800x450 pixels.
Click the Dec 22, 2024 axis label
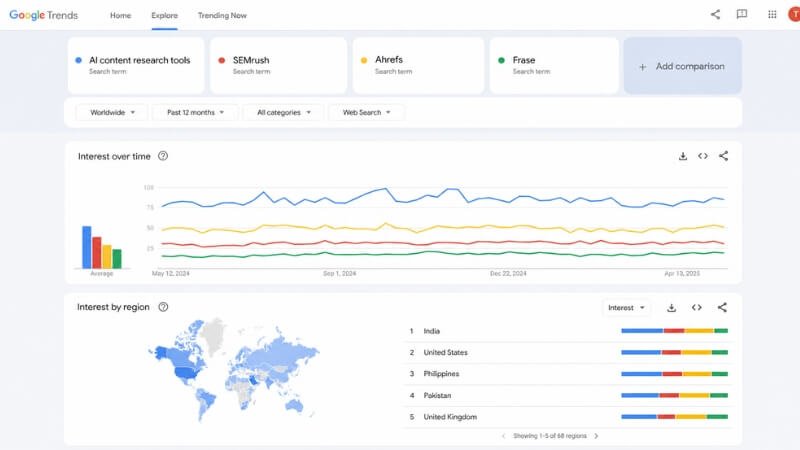point(508,273)
